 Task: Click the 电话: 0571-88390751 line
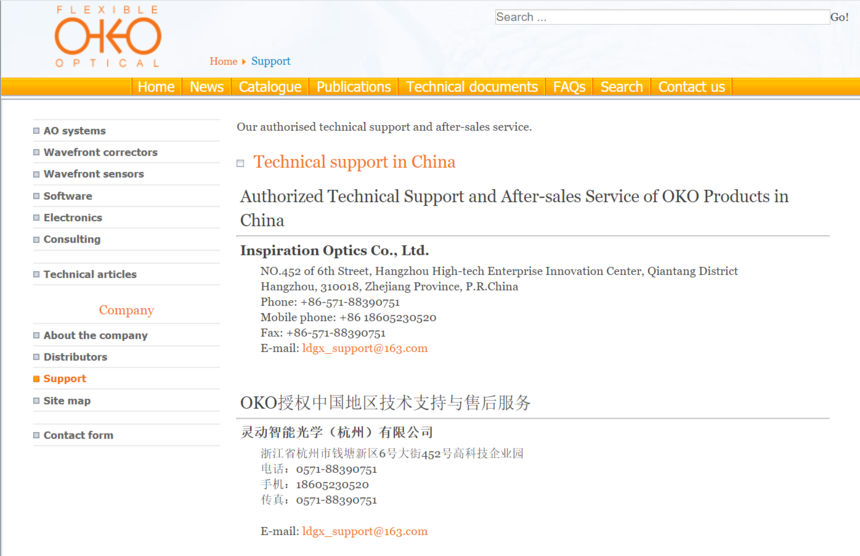pyautogui.click(x=319, y=469)
